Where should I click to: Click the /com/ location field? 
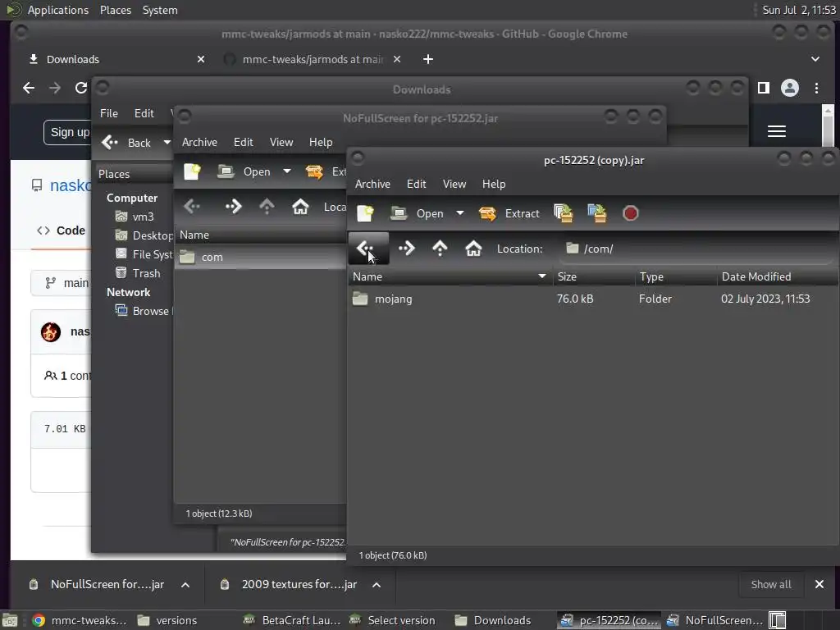coord(696,249)
